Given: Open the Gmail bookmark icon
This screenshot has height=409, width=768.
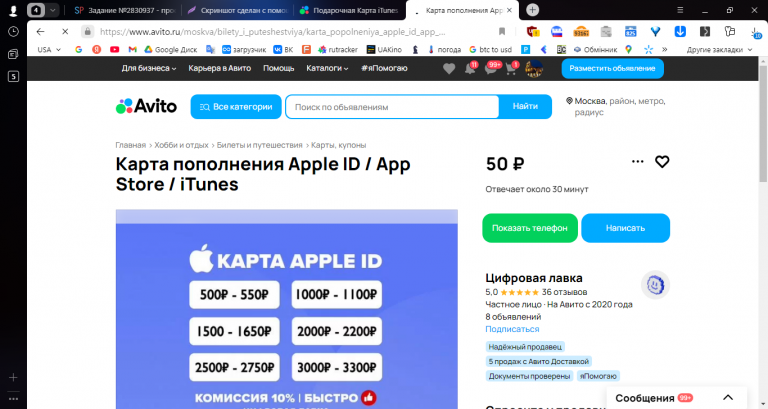Looking at the screenshot, I should [132, 49].
